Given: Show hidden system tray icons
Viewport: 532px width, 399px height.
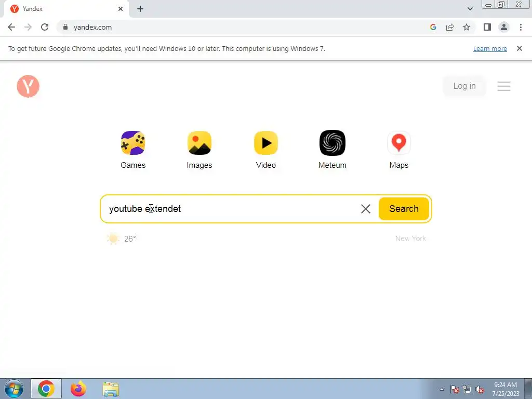Looking at the screenshot, I should [442, 389].
